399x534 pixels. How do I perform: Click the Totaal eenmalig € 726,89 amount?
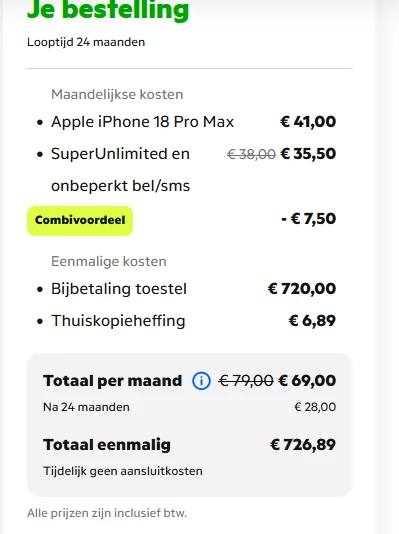pyautogui.click(x=303, y=445)
